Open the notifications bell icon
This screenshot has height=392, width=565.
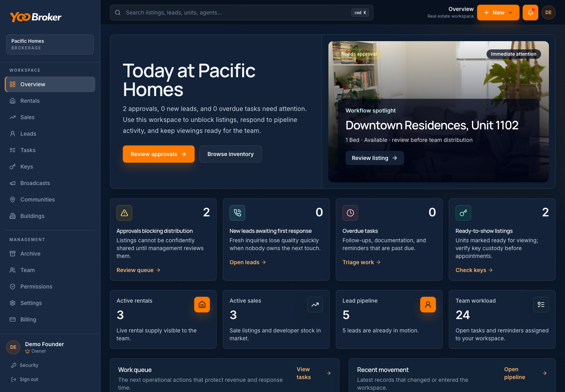tap(530, 12)
